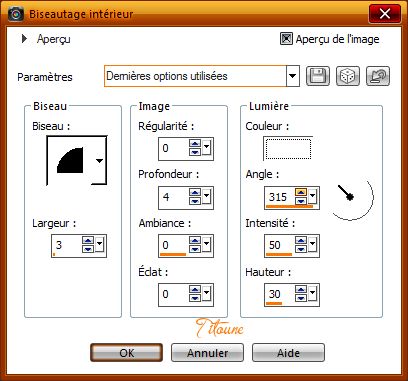Click into the Ambiance value field
This screenshot has height=381, width=408.
(x=174, y=246)
